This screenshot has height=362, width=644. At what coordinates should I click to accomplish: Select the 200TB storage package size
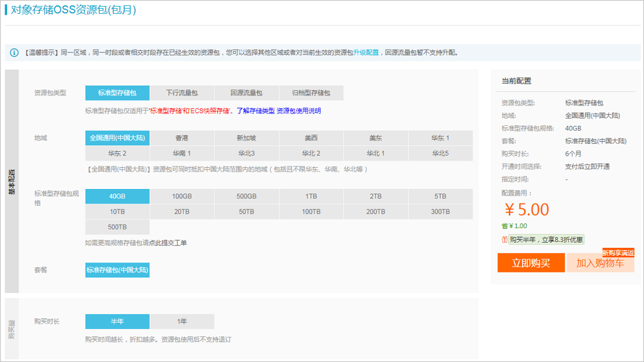click(376, 211)
